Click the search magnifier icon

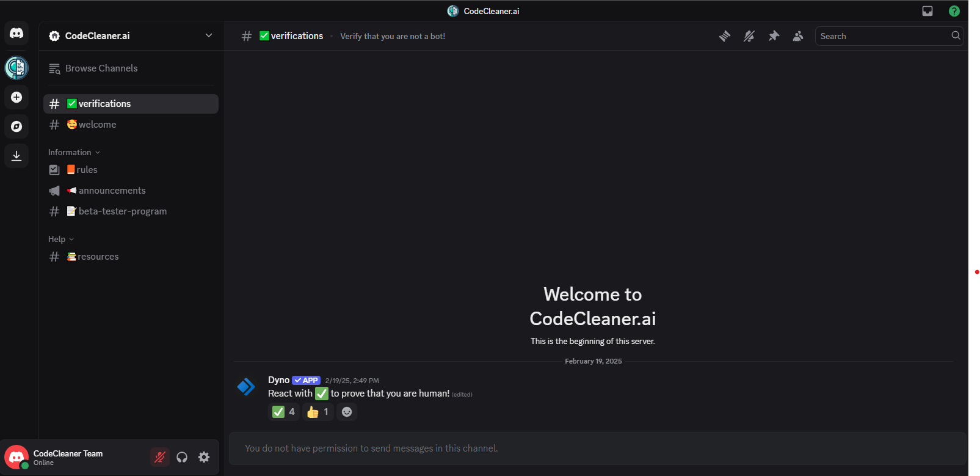(x=956, y=35)
